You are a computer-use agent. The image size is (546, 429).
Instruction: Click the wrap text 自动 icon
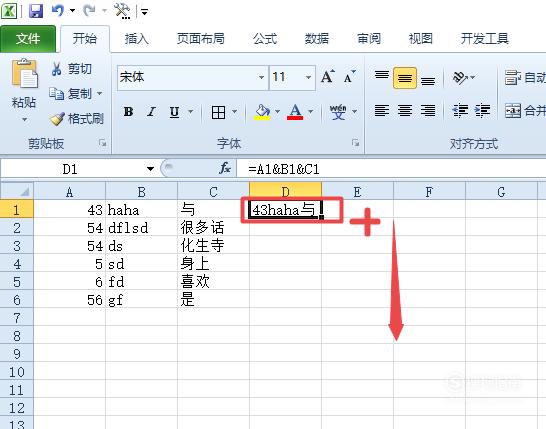click(x=513, y=77)
